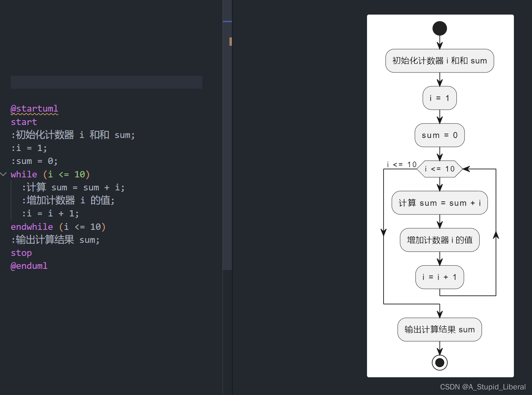Click the 'i = 1' diagram activity box

pos(439,98)
